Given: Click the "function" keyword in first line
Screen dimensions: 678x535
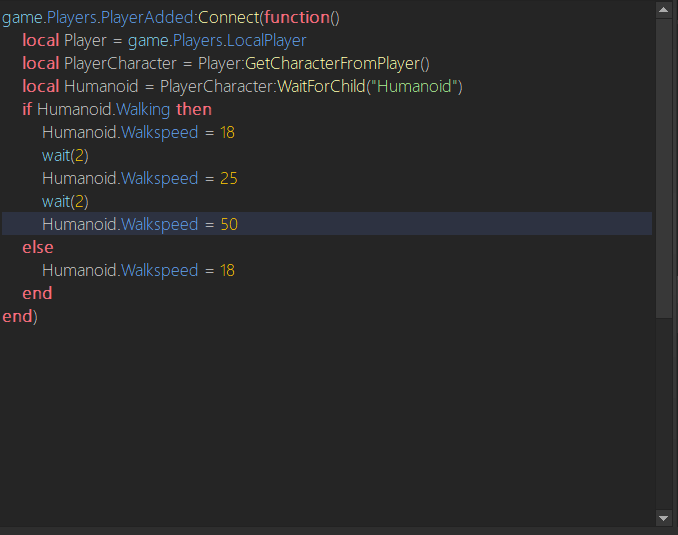Looking at the screenshot, I should coord(297,18).
